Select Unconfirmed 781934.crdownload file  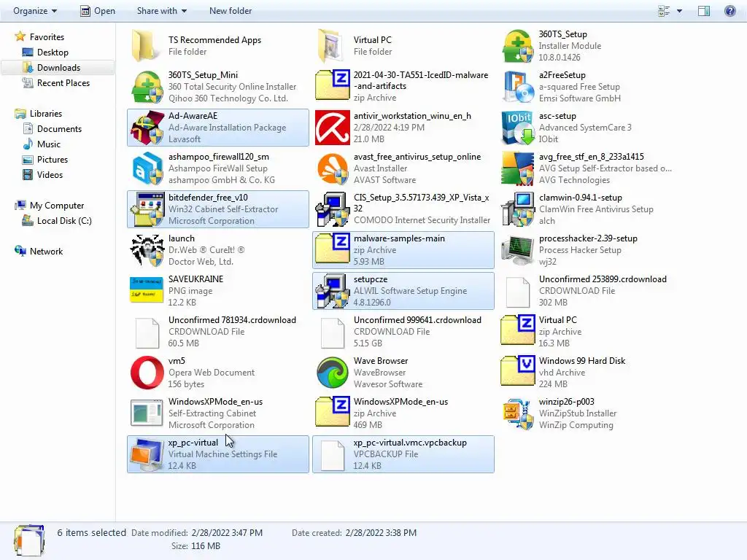point(147,332)
